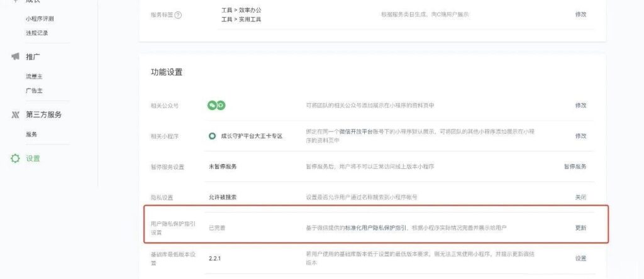This screenshot has height=279, width=644.
Task: Click description starting 暂停服务后，用户将不可以
Action: pyautogui.click(x=370, y=167)
